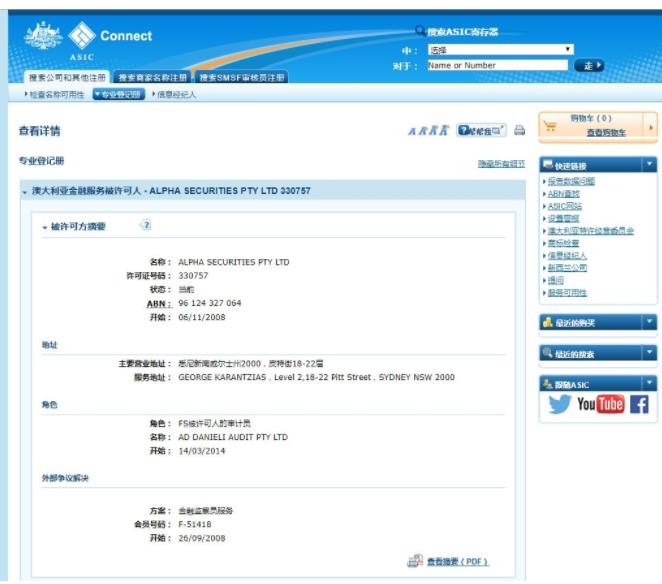This screenshot has width=662, height=584.
Task: Open the Twitter icon link
Action: coord(560,404)
